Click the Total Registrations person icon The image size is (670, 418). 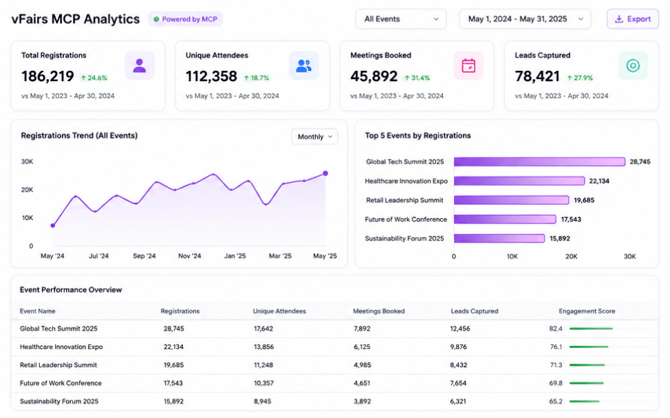tap(139, 65)
